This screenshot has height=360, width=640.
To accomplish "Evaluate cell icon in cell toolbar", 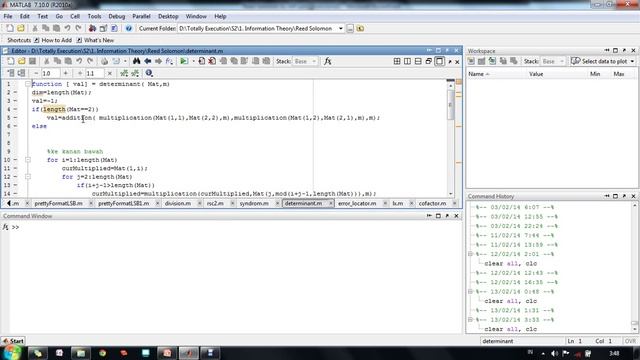I will (11, 73).
